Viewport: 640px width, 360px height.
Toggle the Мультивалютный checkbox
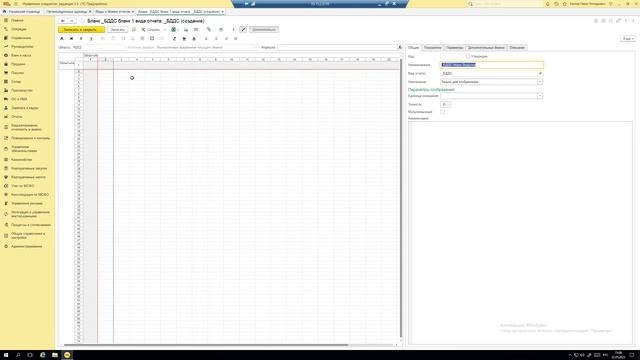[x=442, y=111]
